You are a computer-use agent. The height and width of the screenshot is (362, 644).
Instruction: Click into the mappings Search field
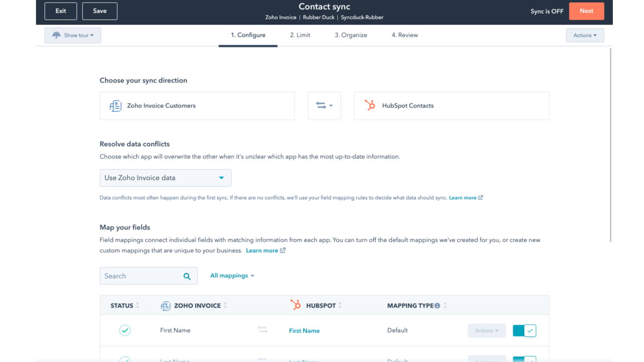(140, 276)
